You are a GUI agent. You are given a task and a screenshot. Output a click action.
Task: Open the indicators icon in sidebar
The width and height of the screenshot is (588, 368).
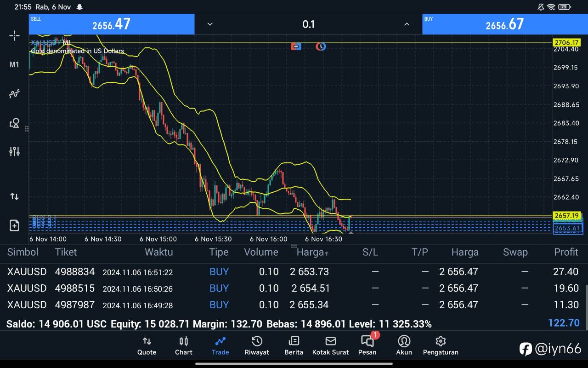coord(14,94)
